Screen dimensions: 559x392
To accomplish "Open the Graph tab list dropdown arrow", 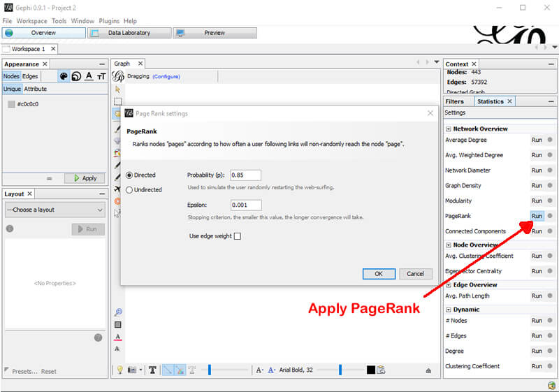I will pos(436,62).
